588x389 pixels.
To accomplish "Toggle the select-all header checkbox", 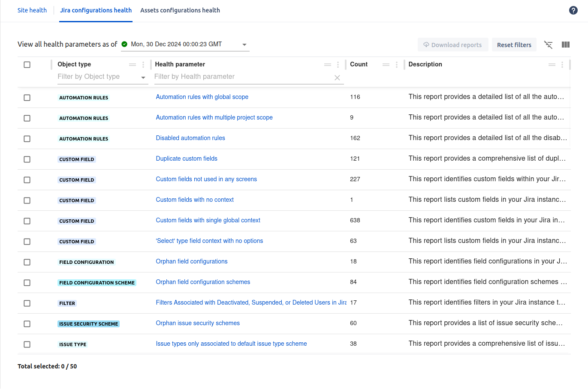I will tap(27, 65).
